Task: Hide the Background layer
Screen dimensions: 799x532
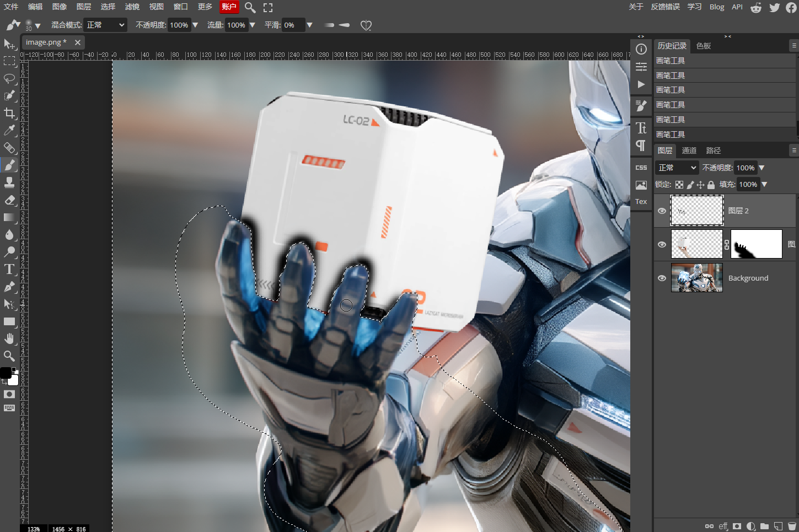Action: (662, 278)
